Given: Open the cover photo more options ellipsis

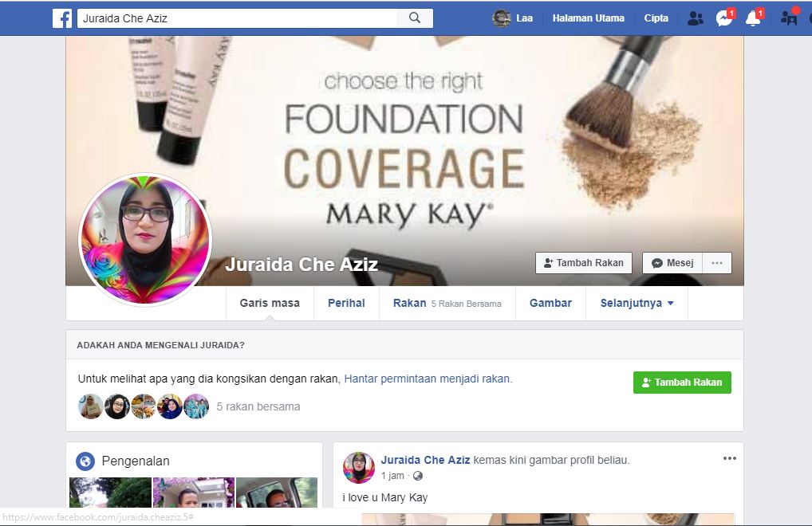Looking at the screenshot, I should [x=717, y=263].
